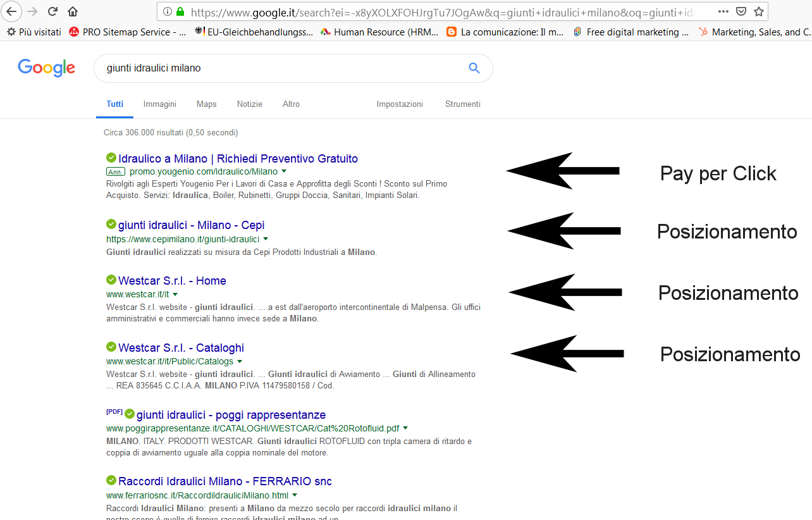
Task: Open the giunti idraulici - poggi rappresentanze PDF
Action: 231,414
